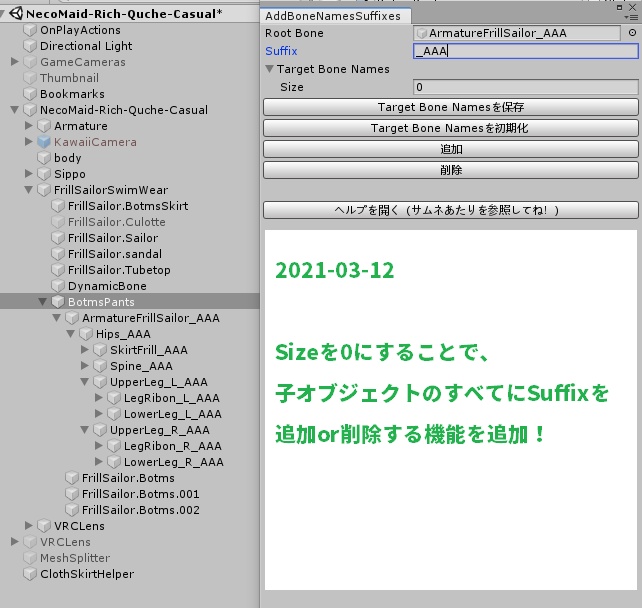Click the cube icon next to body
The width and height of the screenshot is (642, 608).
pos(44,158)
